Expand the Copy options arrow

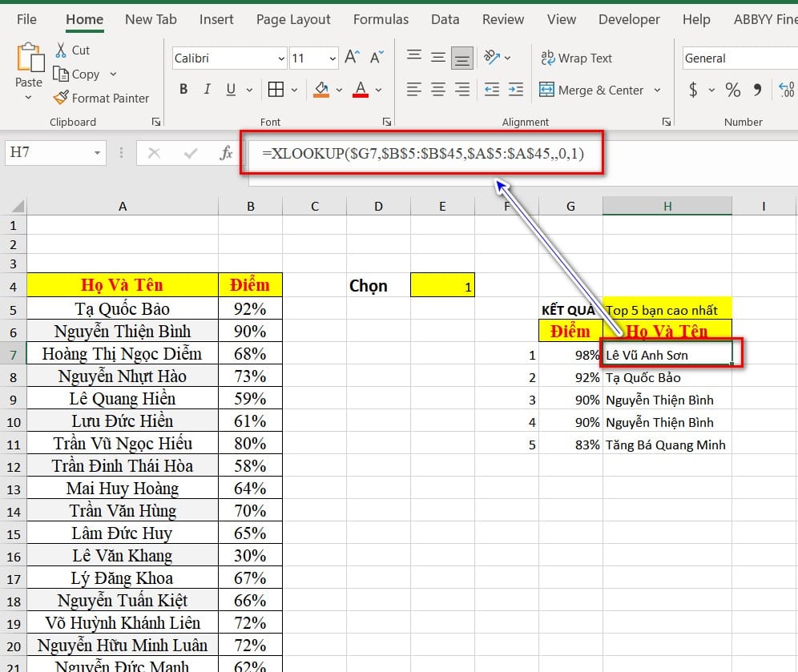point(113,74)
